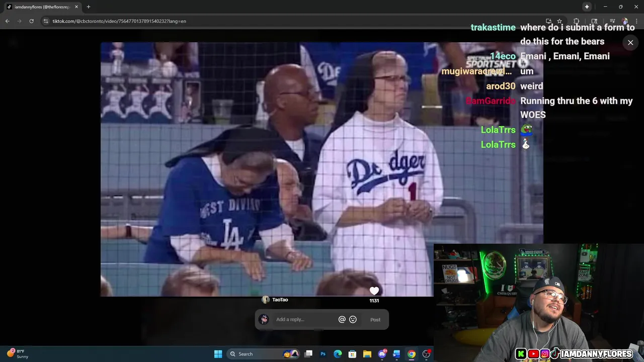Bookmark this page with the star icon
This screenshot has width=644, height=362.
pos(559,21)
